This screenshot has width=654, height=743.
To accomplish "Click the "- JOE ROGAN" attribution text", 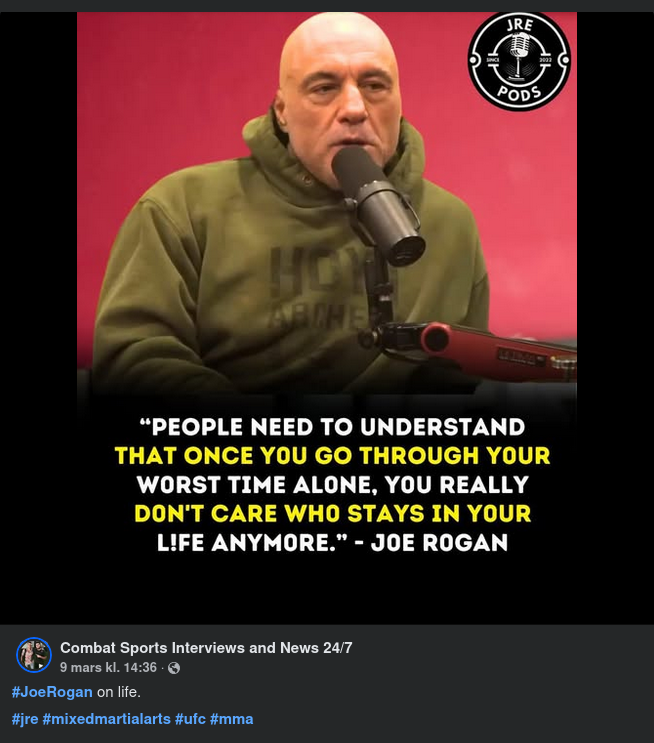I will click(x=432, y=543).
